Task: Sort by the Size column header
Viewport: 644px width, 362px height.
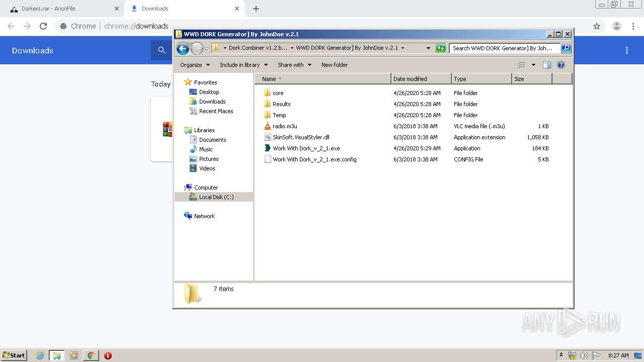Action: click(532, 79)
